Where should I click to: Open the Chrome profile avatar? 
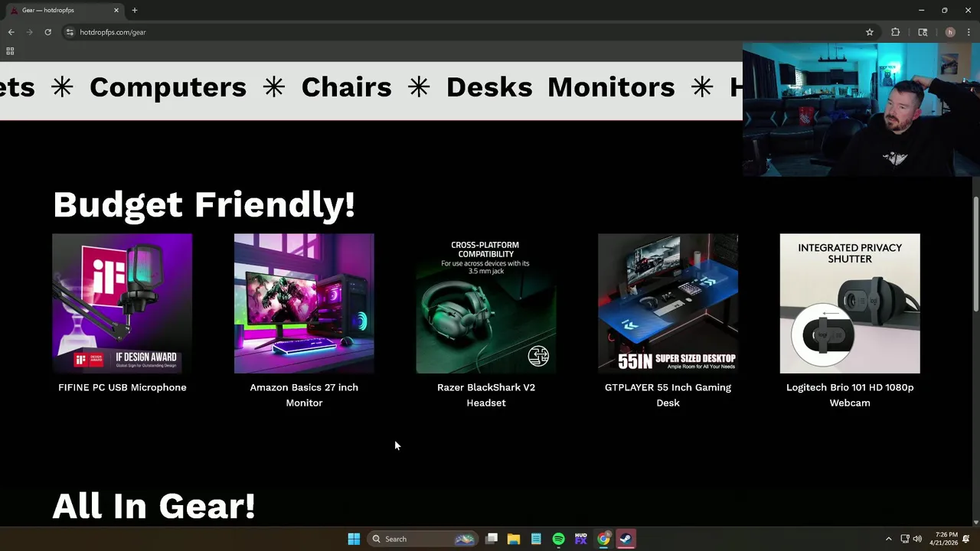point(950,32)
